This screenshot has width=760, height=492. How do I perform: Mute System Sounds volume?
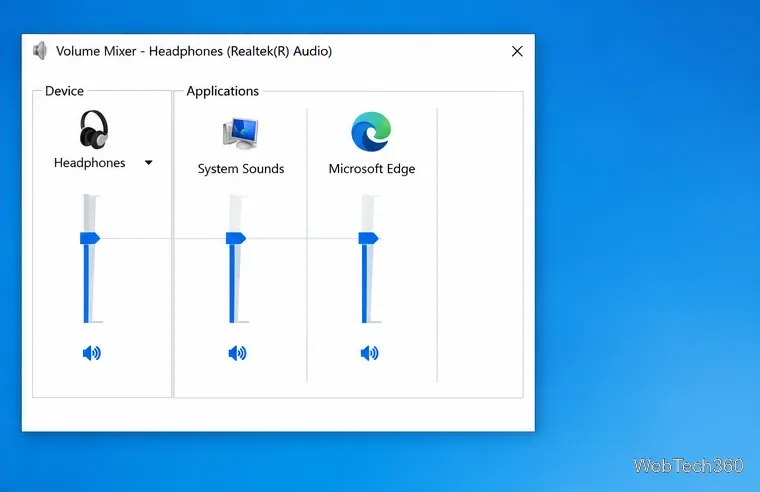pyautogui.click(x=237, y=353)
